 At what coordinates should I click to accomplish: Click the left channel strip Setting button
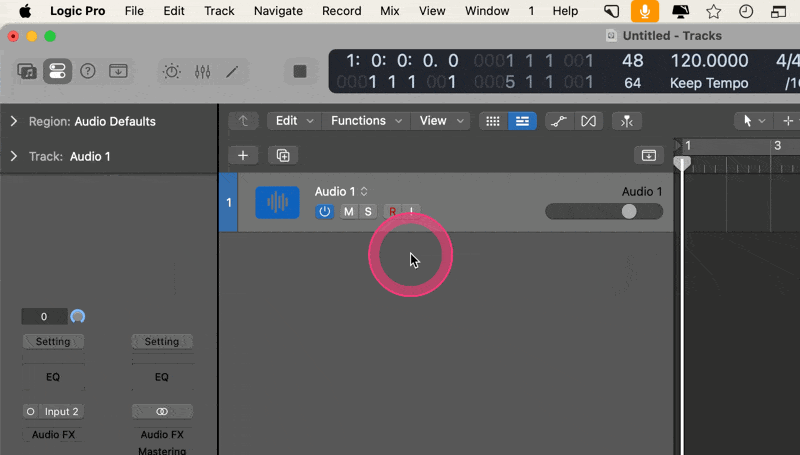tap(53, 341)
